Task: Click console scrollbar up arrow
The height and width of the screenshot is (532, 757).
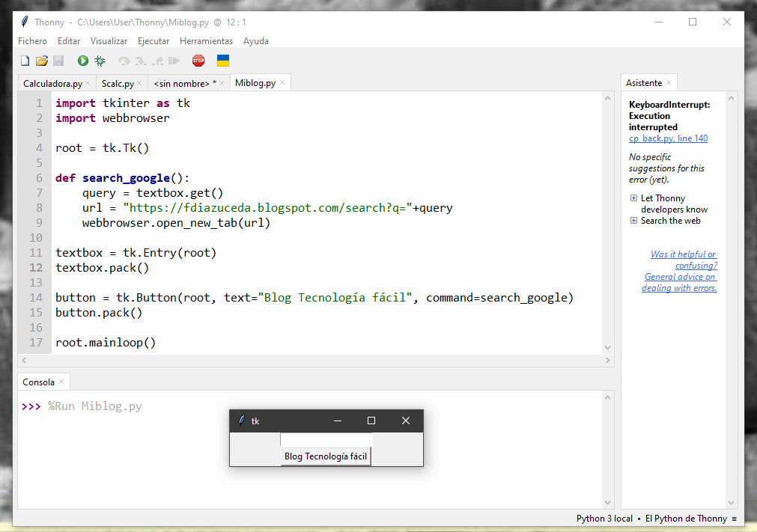Action: pos(607,397)
